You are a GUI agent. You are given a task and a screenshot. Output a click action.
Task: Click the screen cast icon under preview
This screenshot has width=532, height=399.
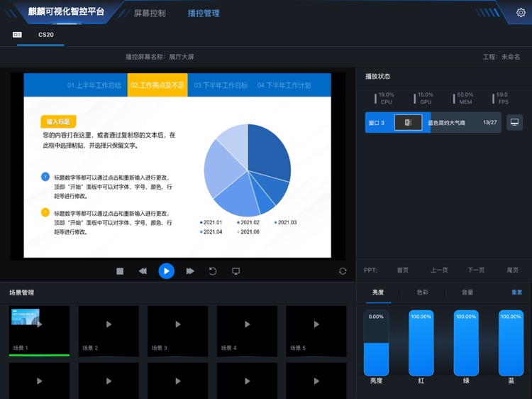[x=235, y=271]
